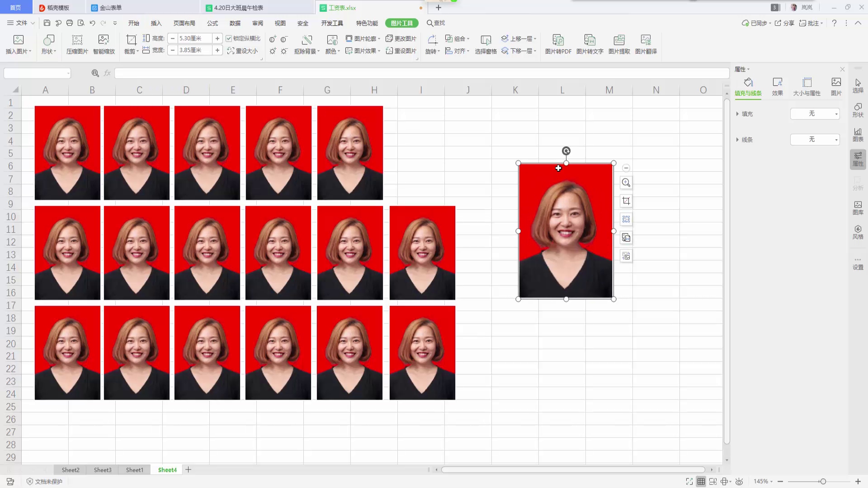Screen dimensions: 868x488
Task: Open the 填充 fill dropdown set to 无
Action: pyautogui.click(x=815, y=114)
